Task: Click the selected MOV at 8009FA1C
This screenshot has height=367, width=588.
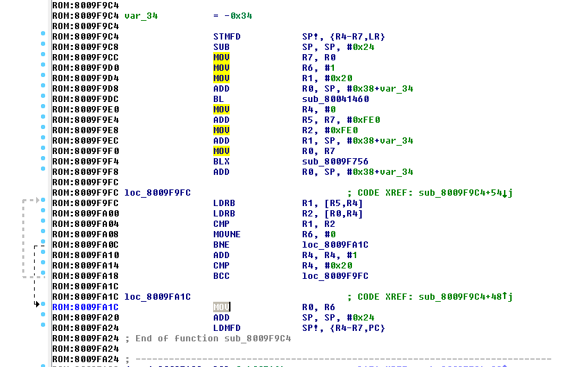Action: 221,307
